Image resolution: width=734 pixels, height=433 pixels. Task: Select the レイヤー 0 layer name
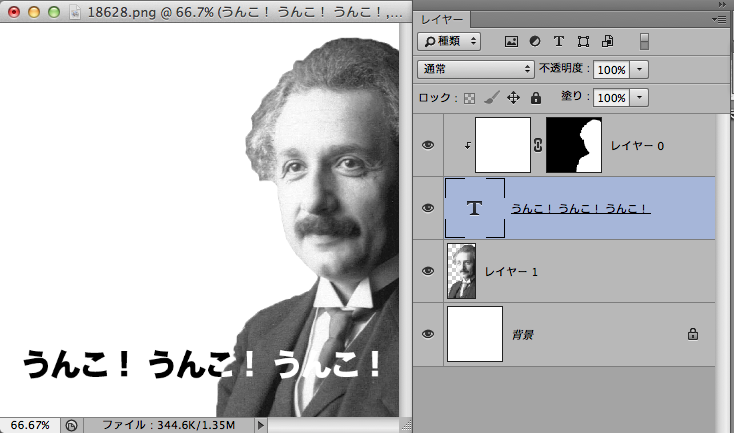click(637, 146)
